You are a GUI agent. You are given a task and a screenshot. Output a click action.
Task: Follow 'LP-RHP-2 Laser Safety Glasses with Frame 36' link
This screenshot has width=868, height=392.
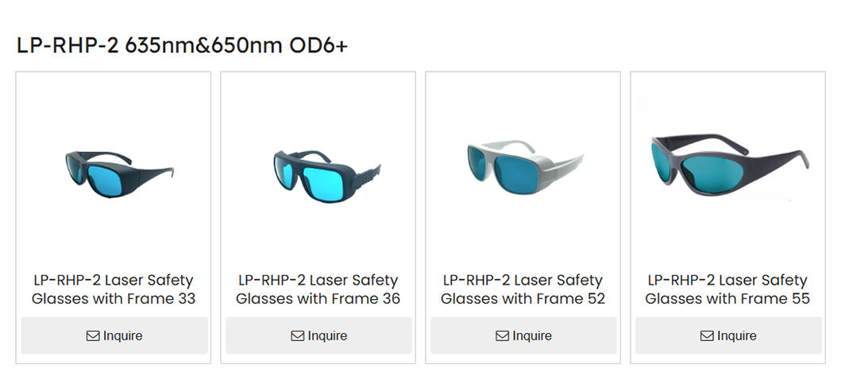318,289
